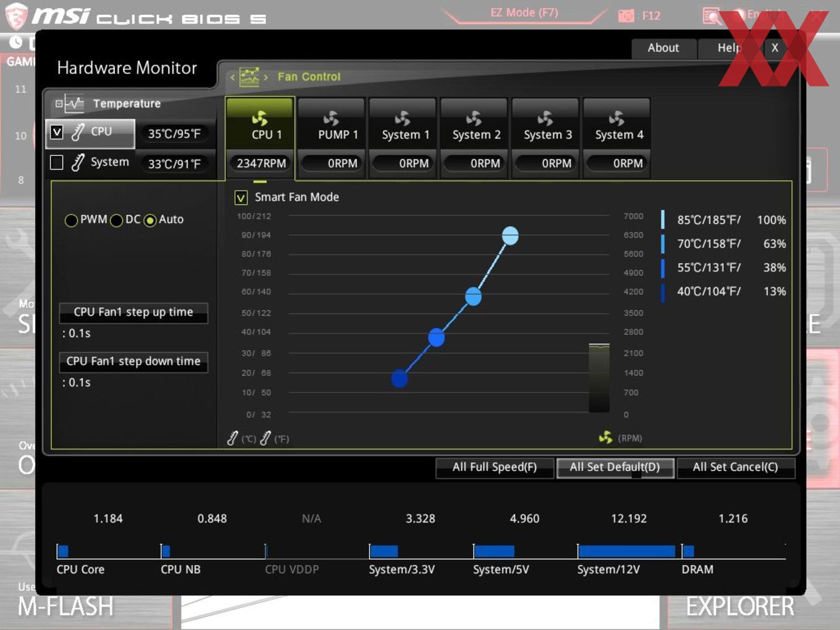Select the 85°C fan curve point
The image size is (840, 630).
click(510, 236)
